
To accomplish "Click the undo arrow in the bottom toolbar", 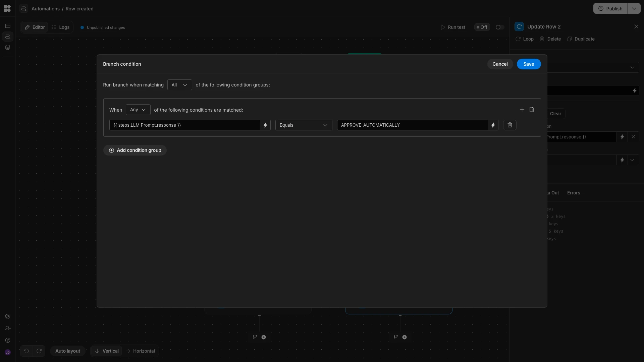I will 26,351.
